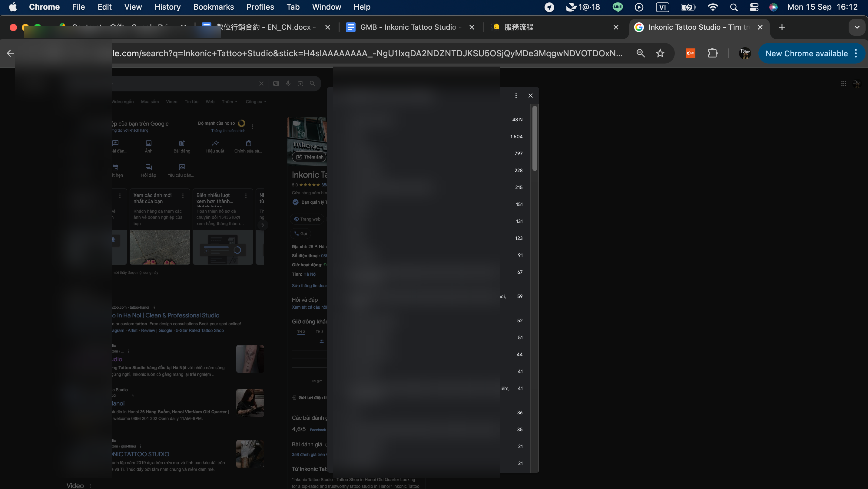Screen dimensions: 868x489
Task: Open three-dot menu beside the tattoo-hanoi breadcrumb
Action: point(154,307)
